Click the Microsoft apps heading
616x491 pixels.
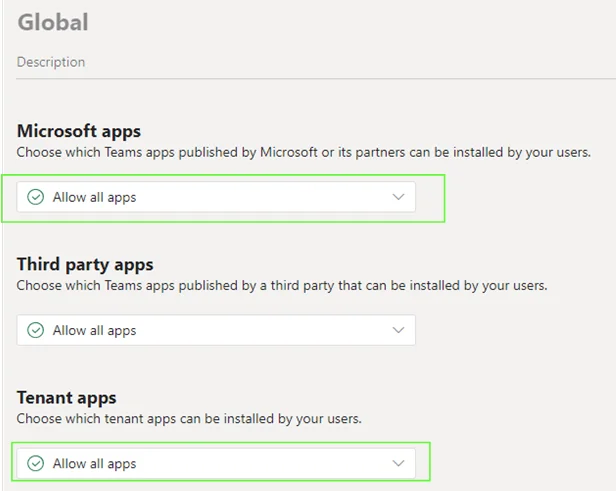tap(79, 131)
